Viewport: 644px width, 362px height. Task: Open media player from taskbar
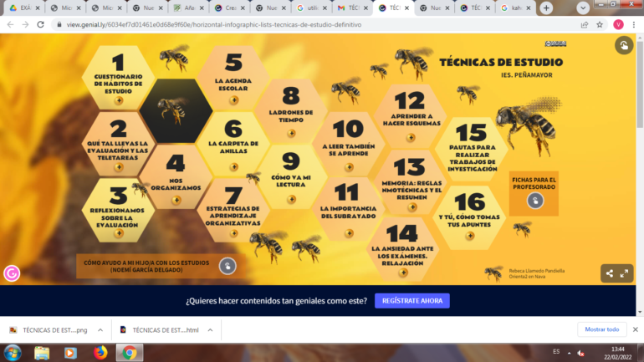point(70,353)
